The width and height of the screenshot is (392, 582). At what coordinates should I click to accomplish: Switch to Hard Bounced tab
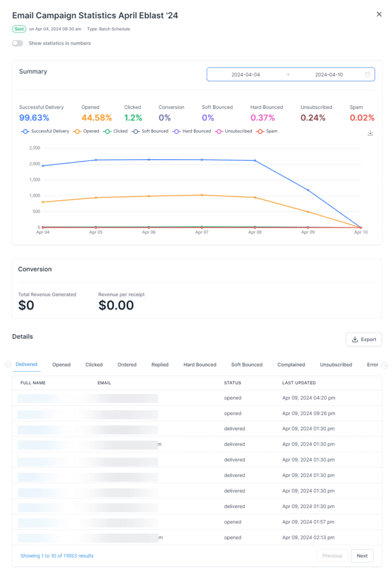click(199, 364)
